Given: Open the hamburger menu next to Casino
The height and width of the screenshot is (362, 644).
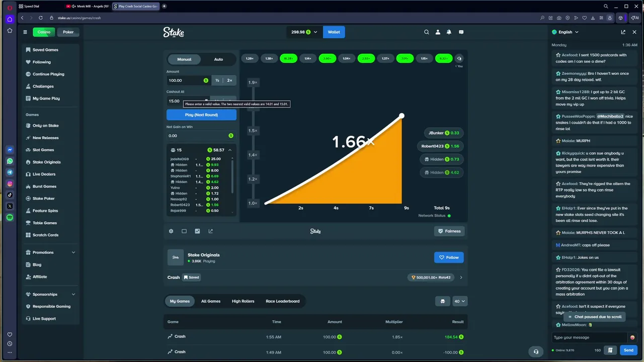Looking at the screenshot, I should click(25, 32).
